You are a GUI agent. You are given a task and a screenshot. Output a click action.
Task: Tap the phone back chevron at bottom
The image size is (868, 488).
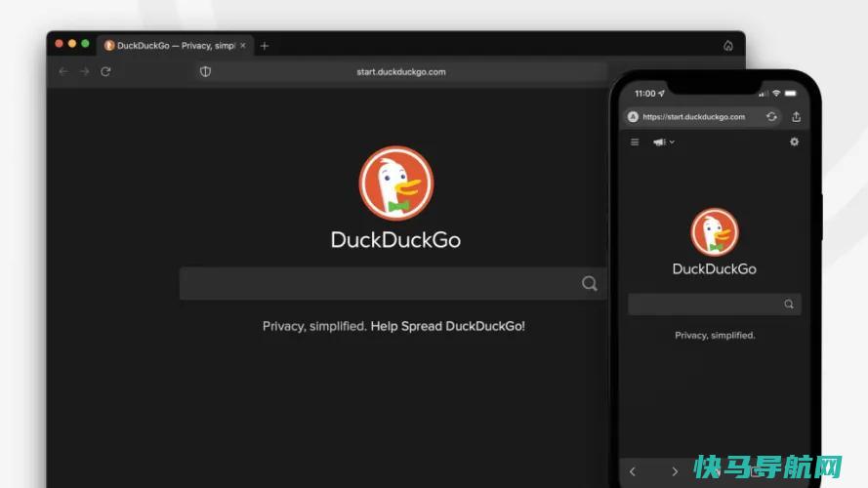tap(633, 471)
